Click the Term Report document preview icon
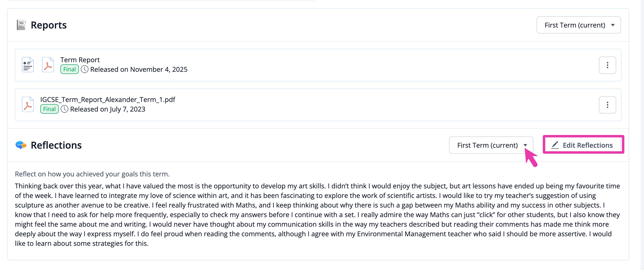 [x=28, y=65]
